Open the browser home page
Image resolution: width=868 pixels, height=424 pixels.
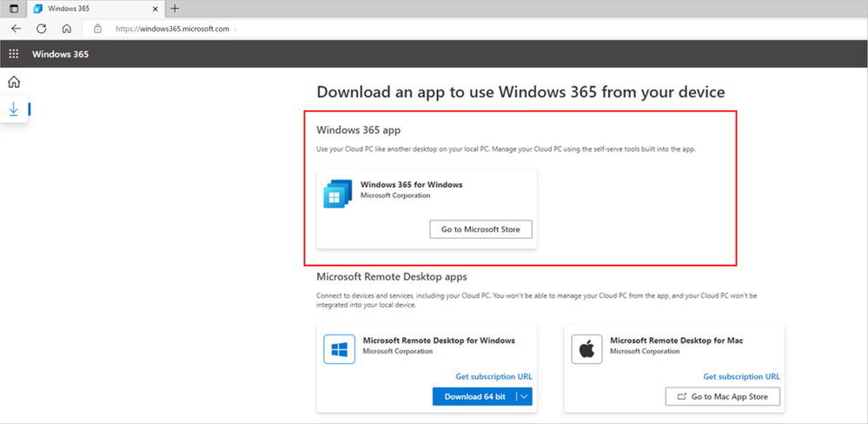tap(66, 29)
